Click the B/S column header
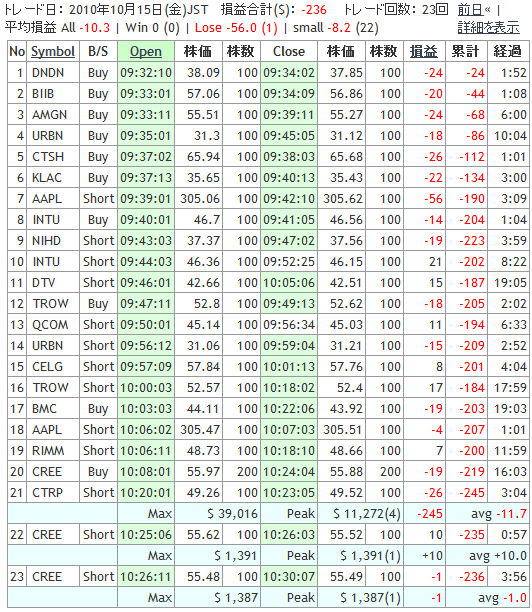Screen dimensions: 532x612 pos(98,51)
